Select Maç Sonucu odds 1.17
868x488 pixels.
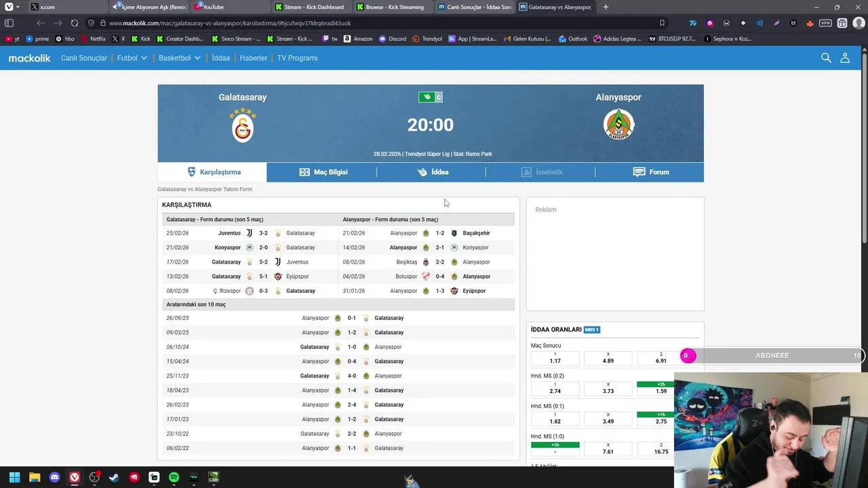(555, 359)
